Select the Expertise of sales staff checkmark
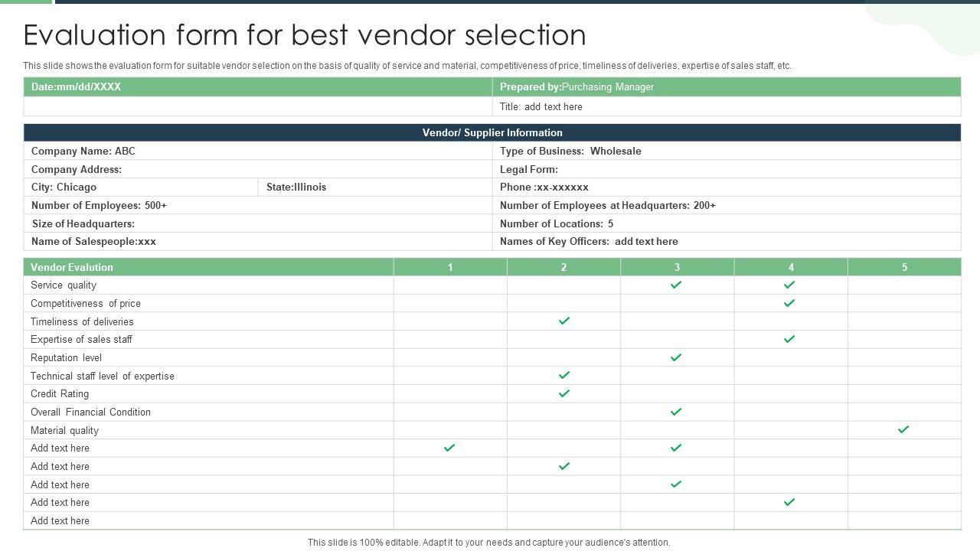Screen dimensions: 980x551 tap(789, 339)
